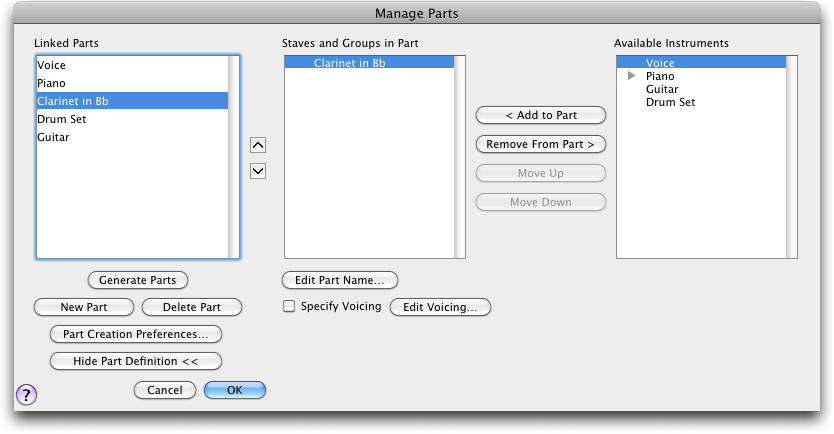The width and height of the screenshot is (834, 434).
Task: Enable the Specify Voicing checkbox
Action: click(x=289, y=306)
